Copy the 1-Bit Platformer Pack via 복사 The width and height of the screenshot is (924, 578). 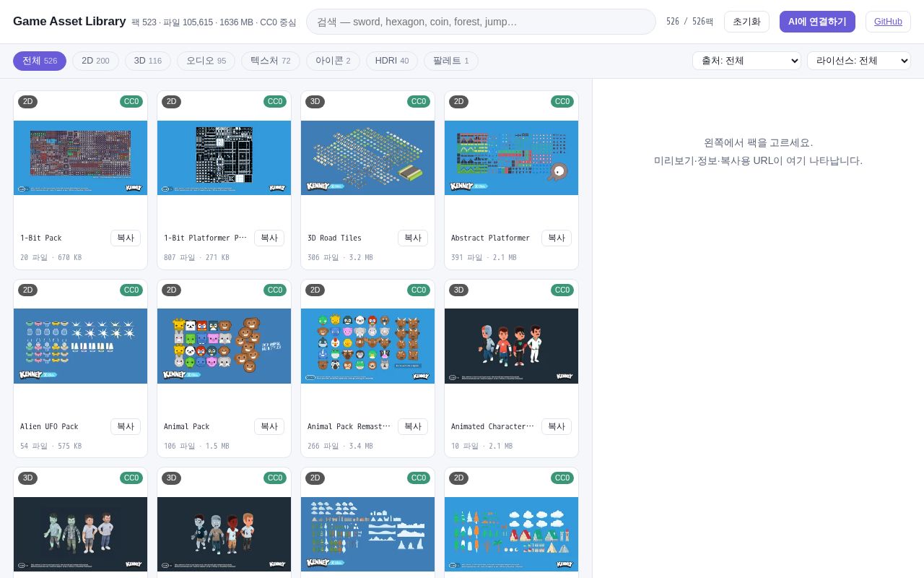tap(269, 238)
